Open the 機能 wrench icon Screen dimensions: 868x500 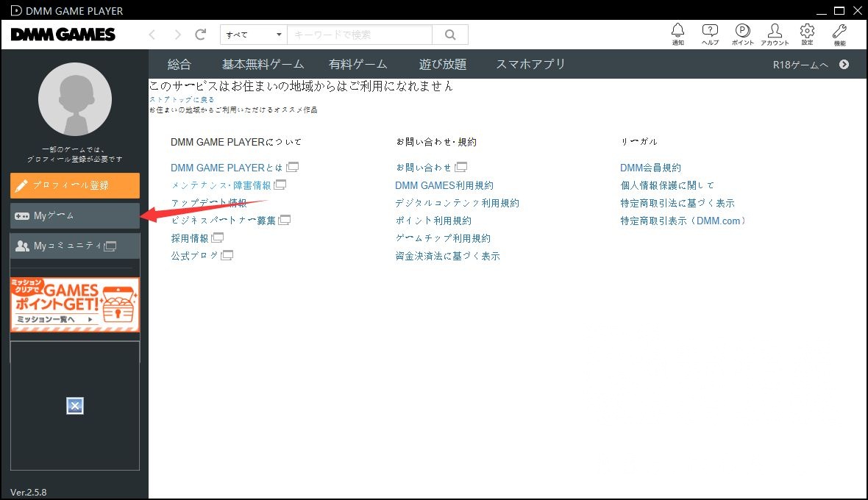[839, 31]
